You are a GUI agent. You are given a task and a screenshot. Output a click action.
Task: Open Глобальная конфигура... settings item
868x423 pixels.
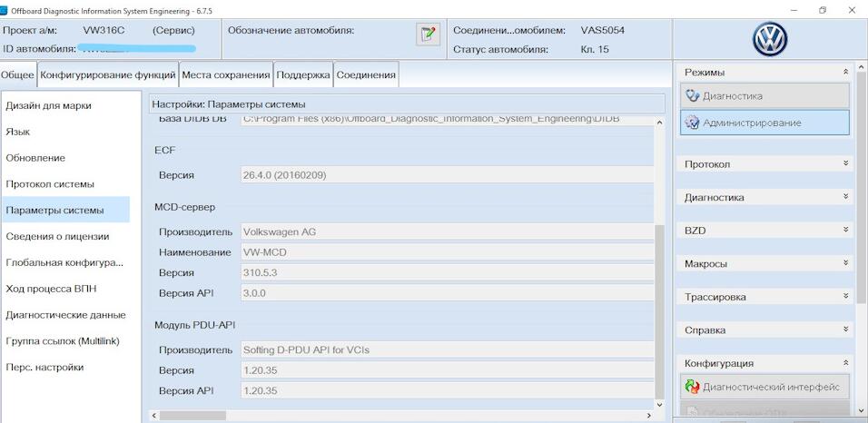(x=64, y=262)
